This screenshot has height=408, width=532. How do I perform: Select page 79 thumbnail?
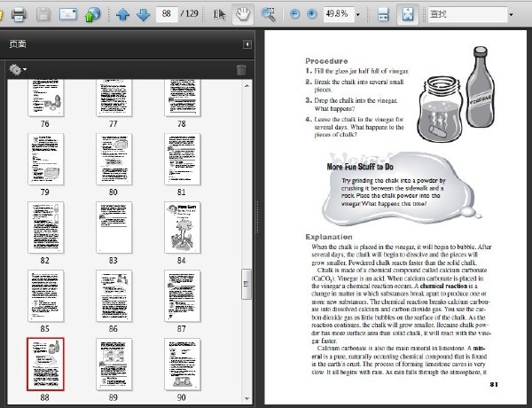point(46,159)
